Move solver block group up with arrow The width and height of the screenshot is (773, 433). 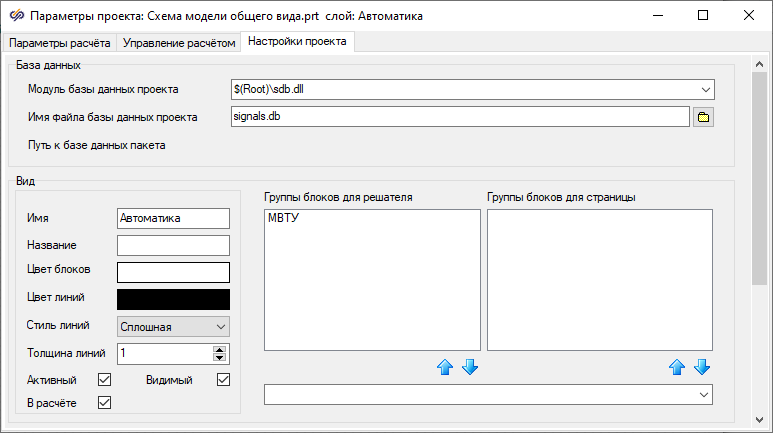pyautogui.click(x=446, y=367)
